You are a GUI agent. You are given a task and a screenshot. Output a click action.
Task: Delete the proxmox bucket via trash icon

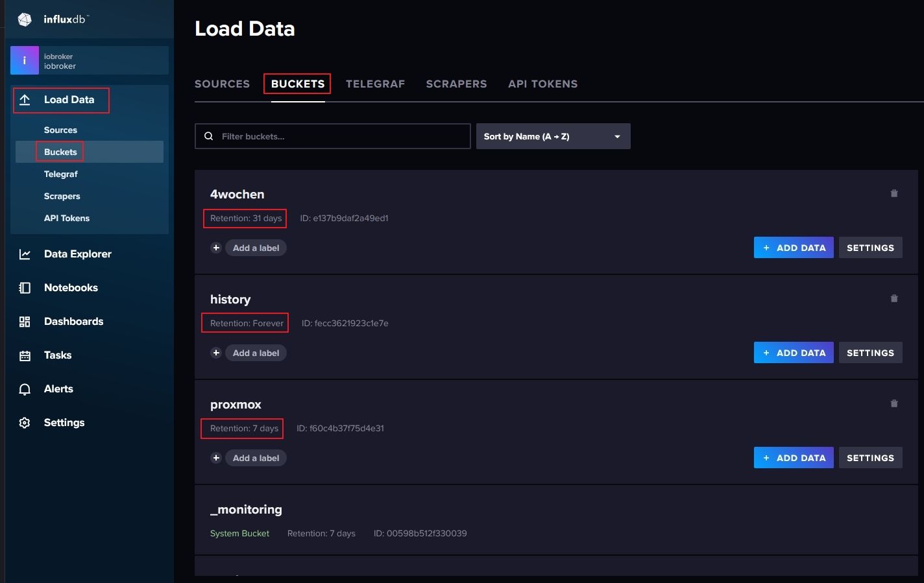(894, 403)
